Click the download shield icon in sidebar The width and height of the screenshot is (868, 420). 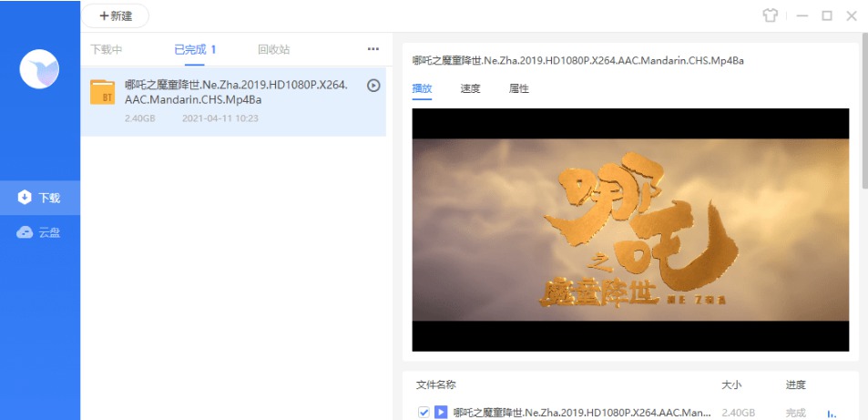tap(25, 198)
